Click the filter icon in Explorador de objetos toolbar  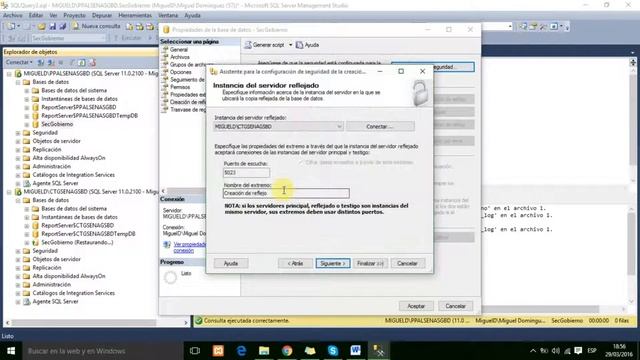point(72,62)
